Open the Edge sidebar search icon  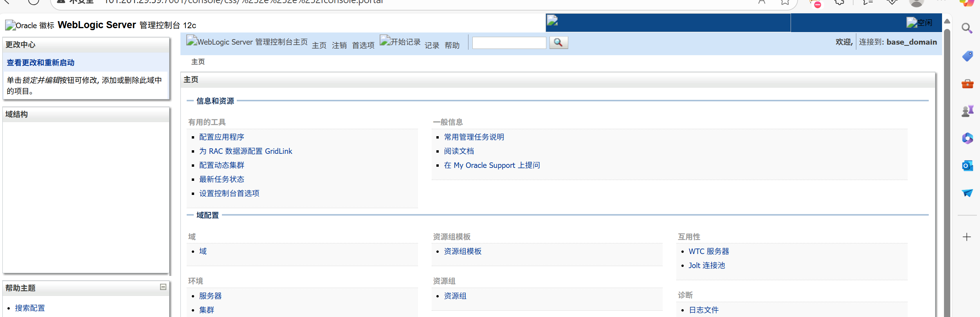(x=967, y=28)
